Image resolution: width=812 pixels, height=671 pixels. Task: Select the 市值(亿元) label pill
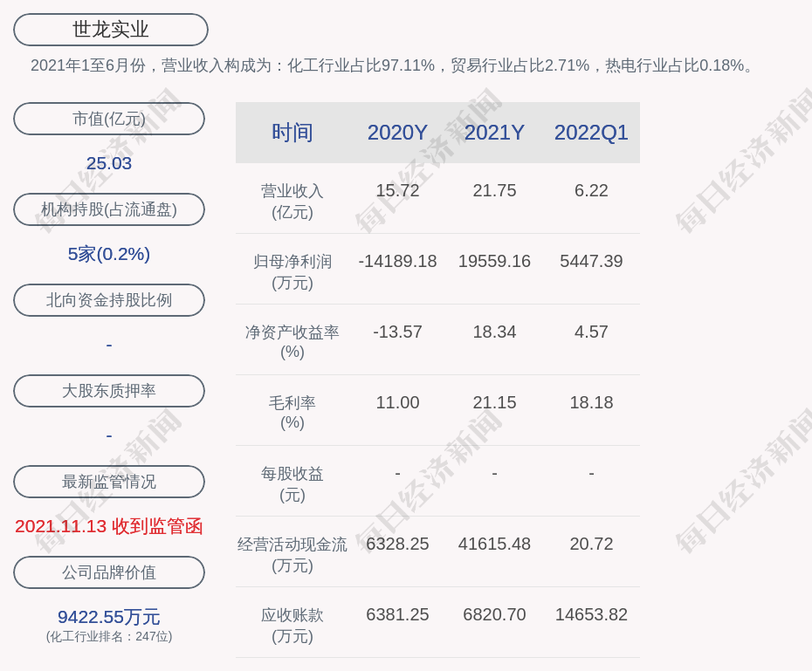pos(109,119)
